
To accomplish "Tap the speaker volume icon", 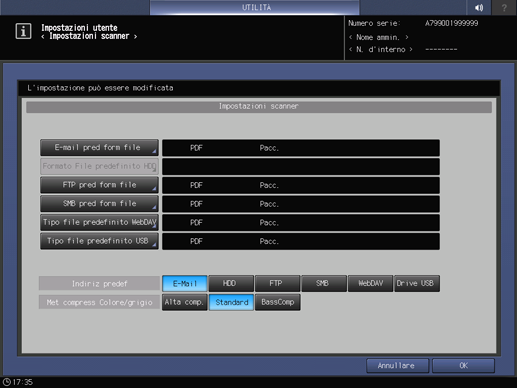I will coord(479,7).
